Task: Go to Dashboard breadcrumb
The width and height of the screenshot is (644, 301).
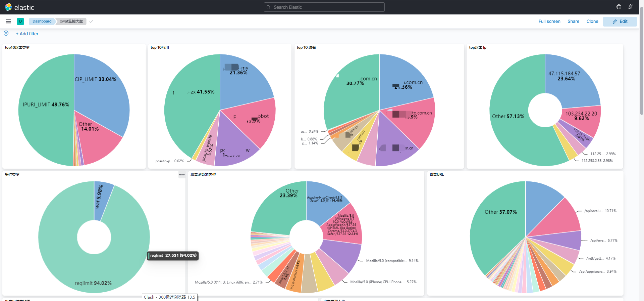Action: [x=42, y=21]
